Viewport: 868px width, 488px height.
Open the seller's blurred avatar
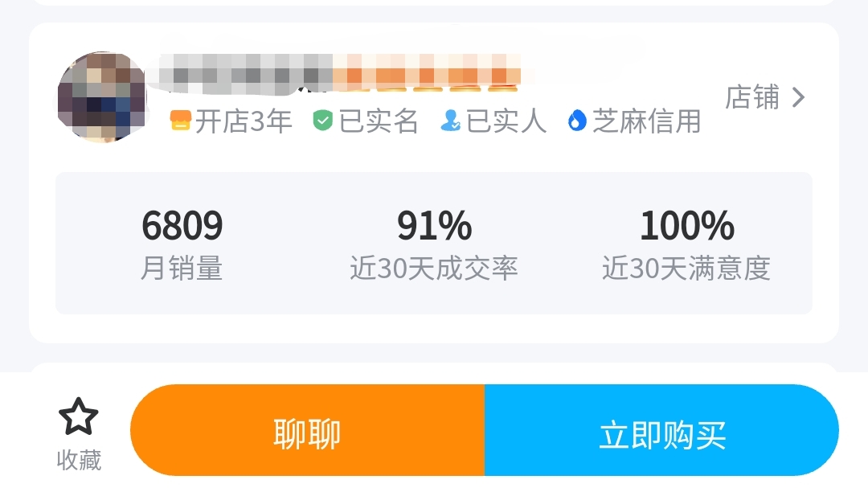(102, 97)
